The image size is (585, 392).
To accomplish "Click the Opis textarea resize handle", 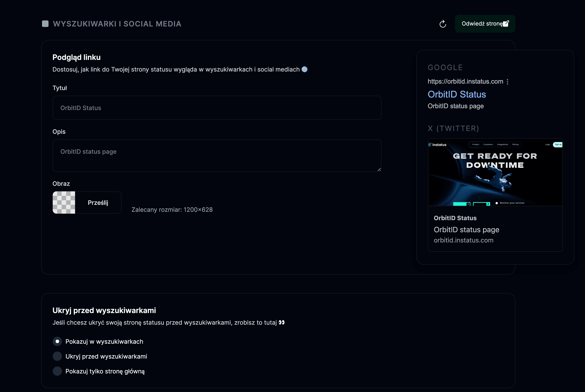I will [x=379, y=170].
